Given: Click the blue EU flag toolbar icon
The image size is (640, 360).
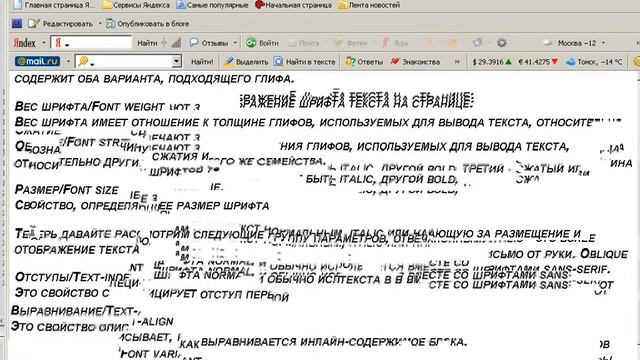Looking at the screenshot, I should tap(17, 24).
